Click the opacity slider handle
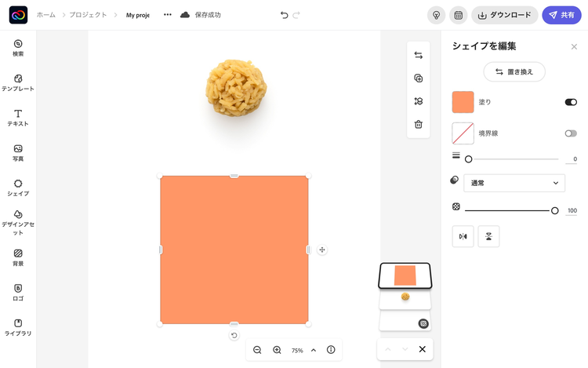The height and width of the screenshot is (368, 588). point(554,211)
